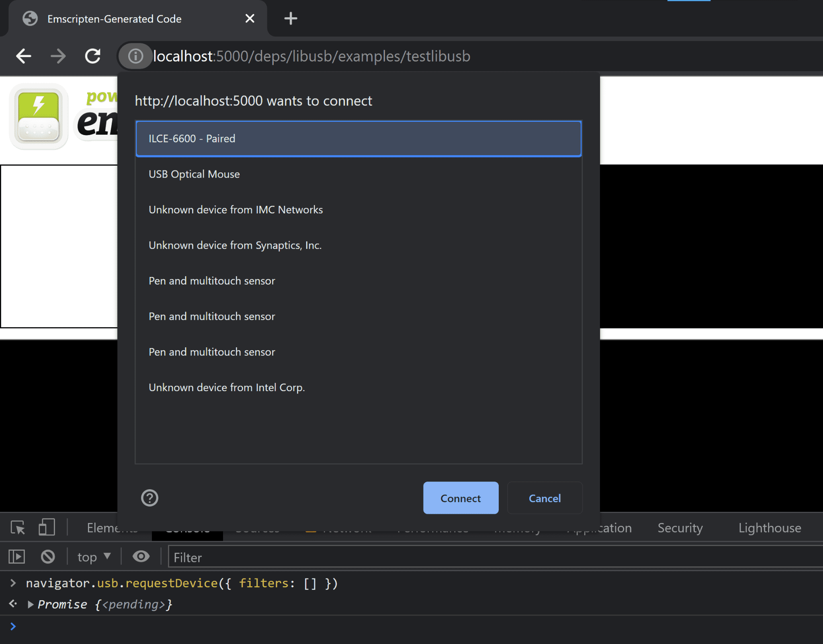Image resolution: width=823 pixels, height=644 pixels.
Task: Click the new tab plus icon
Action: (x=289, y=19)
